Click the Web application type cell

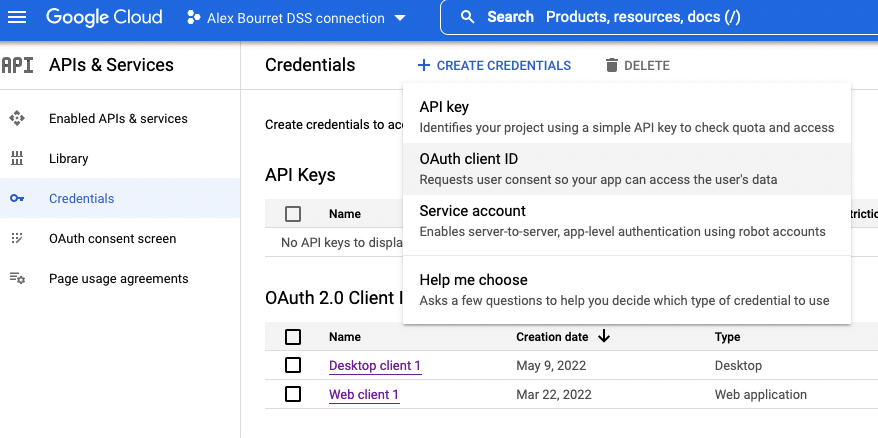tap(760, 394)
